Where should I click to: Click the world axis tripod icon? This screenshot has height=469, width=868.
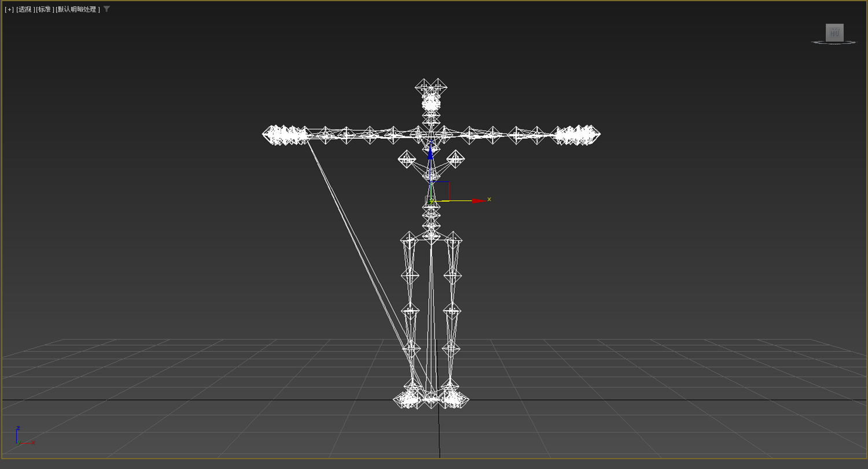tap(24, 436)
